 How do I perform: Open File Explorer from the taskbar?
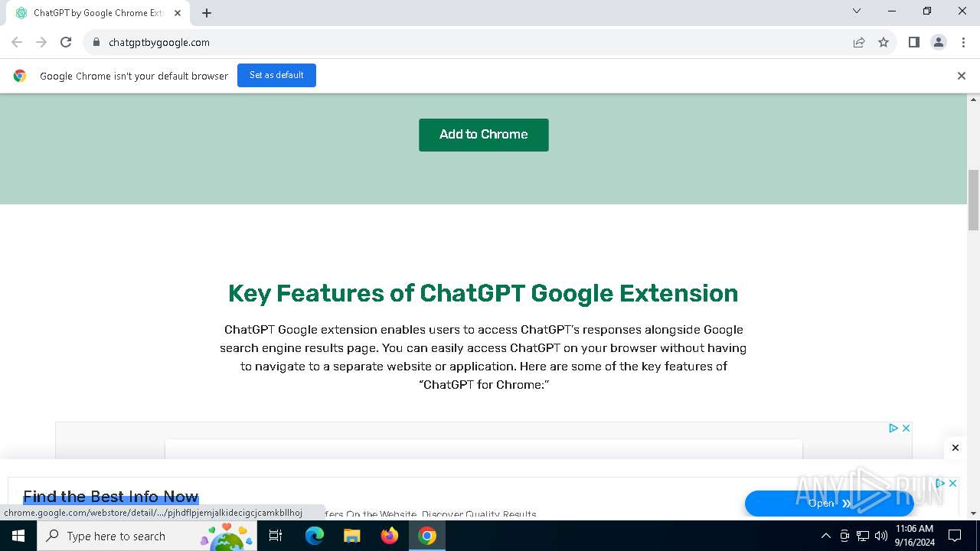[x=352, y=536]
